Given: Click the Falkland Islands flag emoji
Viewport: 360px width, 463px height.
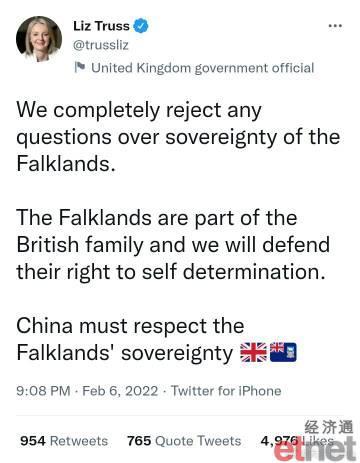Looking at the screenshot, I should point(283,352).
